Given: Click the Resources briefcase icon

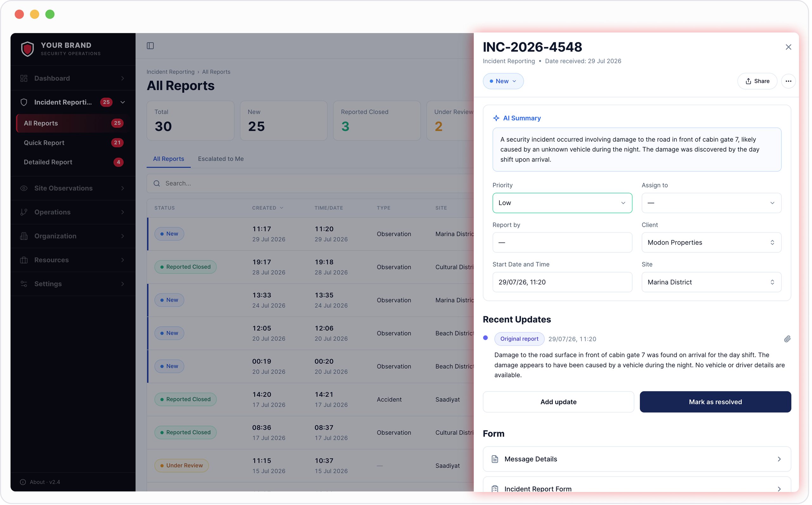Looking at the screenshot, I should [24, 260].
